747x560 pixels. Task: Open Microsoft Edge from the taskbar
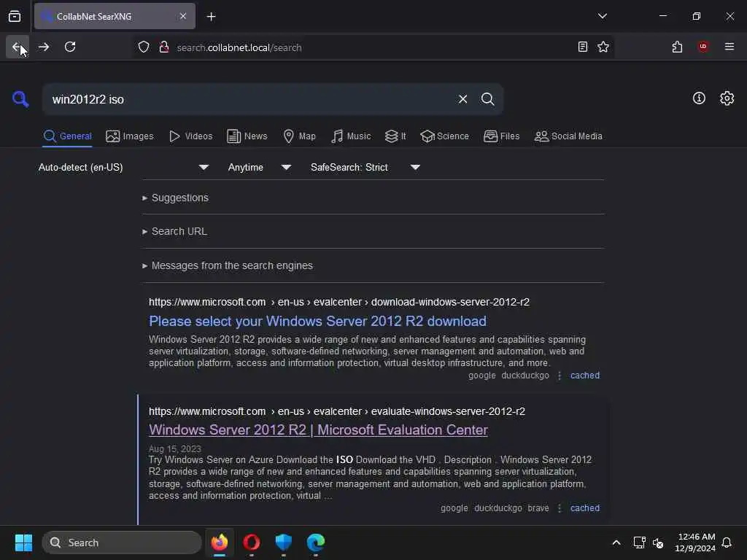315,542
